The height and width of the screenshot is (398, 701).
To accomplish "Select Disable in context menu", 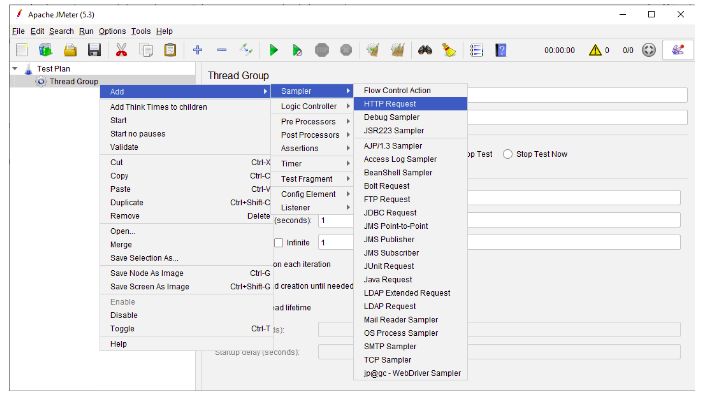I will [186, 315].
